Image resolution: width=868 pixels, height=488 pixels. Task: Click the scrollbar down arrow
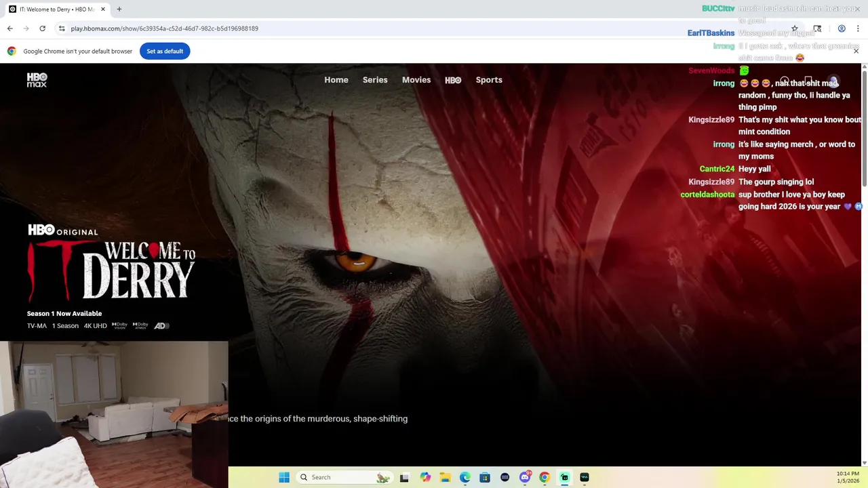click(x=865, y=463)
